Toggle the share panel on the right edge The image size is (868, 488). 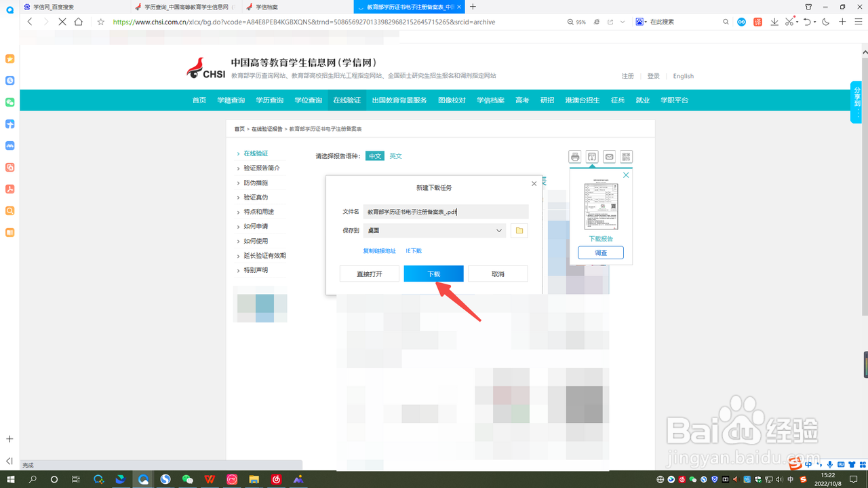click(x=856, y=102)
